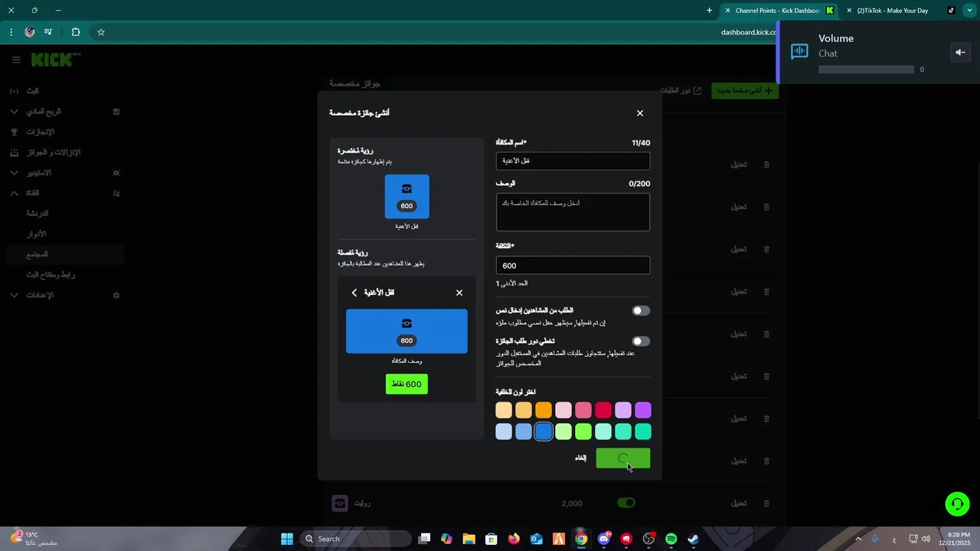Image resolution: width=980 pixels, height=551 pixels.
Task: Click into the reward description text area
Action: pos(573,212)
